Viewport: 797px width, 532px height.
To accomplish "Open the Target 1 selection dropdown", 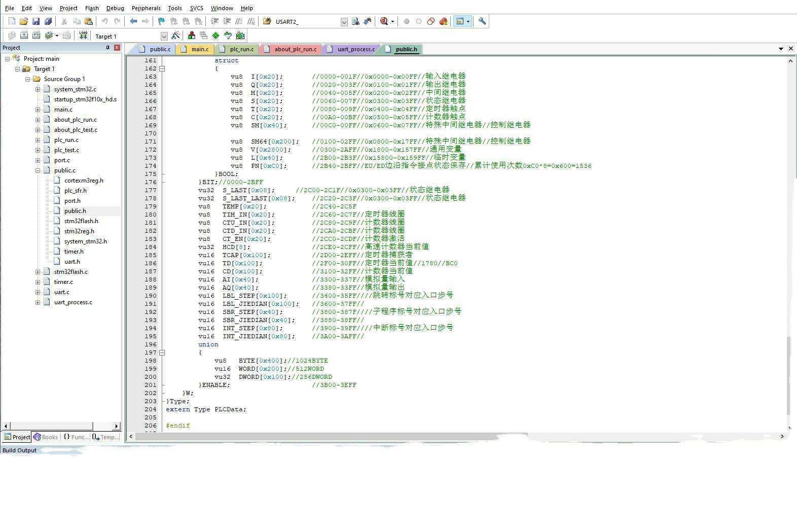I will coord(164,36).
